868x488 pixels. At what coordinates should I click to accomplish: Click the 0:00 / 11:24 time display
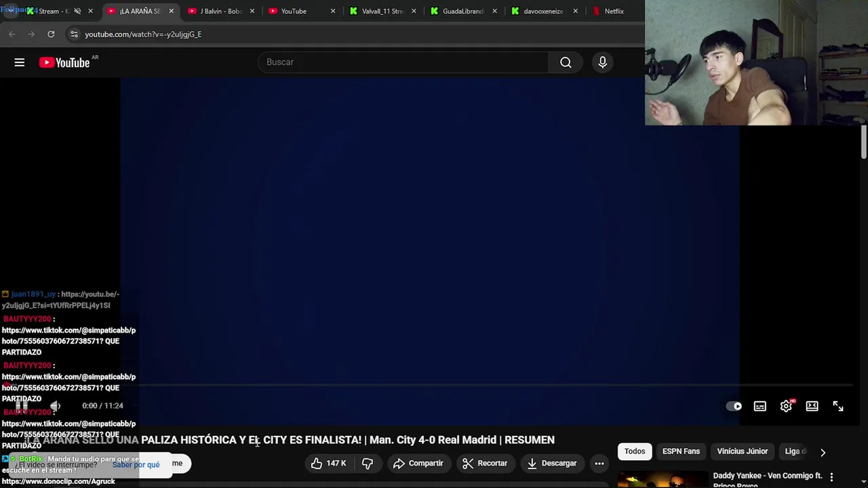(102, 405)
